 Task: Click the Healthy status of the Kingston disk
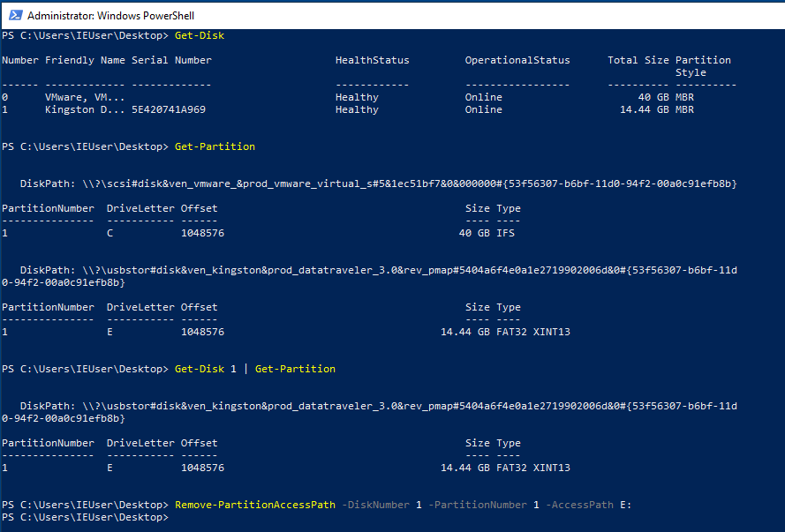click(357, 109)
